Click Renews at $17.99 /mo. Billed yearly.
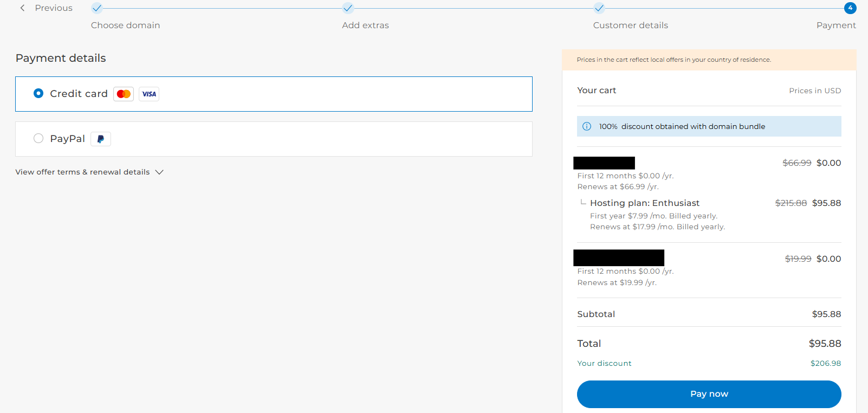 click(x=657, y=227)
